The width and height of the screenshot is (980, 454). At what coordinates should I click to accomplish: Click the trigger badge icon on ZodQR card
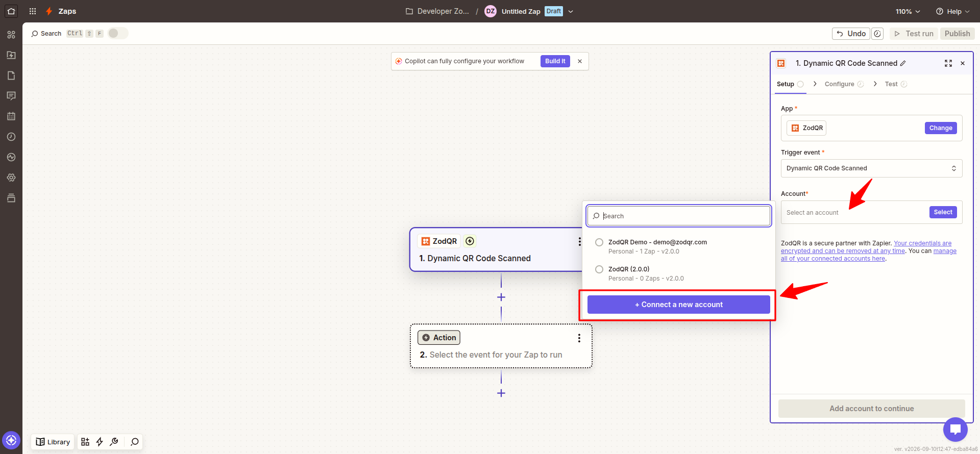pos(470,241)
